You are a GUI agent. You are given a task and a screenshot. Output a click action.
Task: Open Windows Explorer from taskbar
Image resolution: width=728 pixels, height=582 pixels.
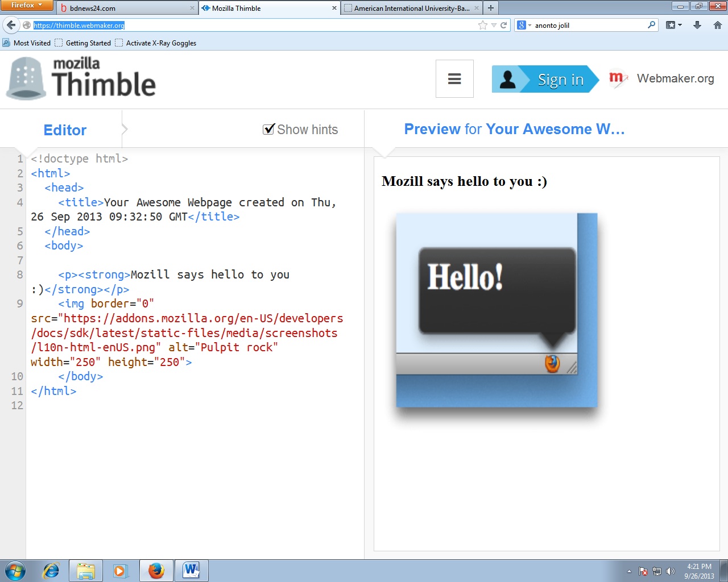pyautogui.click(x=86, y=571)
